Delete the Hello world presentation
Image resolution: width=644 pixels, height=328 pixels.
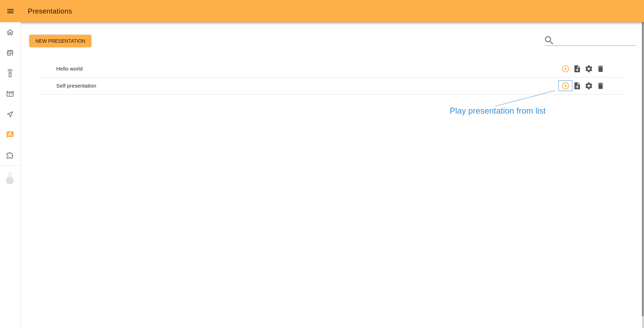pos(601,69)
